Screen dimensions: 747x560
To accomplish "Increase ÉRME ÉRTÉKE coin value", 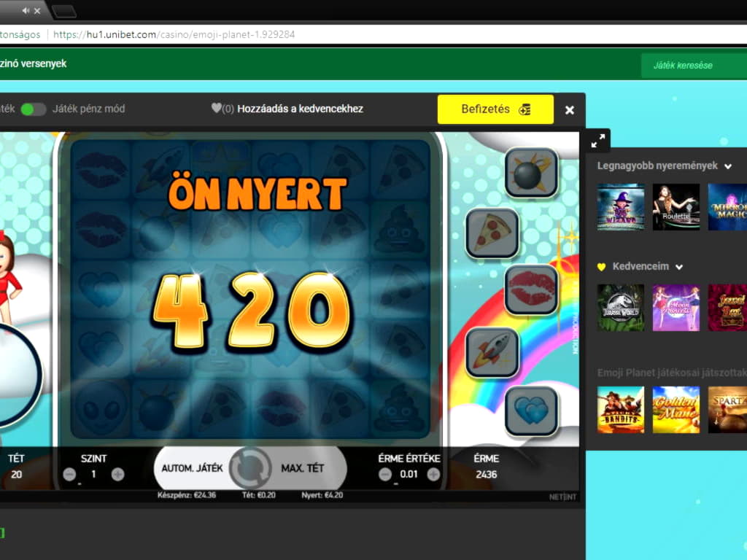I will point(433,474).
